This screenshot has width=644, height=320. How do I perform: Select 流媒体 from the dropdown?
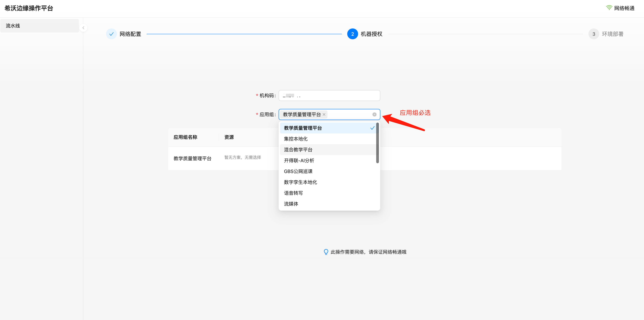(x=328, y=204)
